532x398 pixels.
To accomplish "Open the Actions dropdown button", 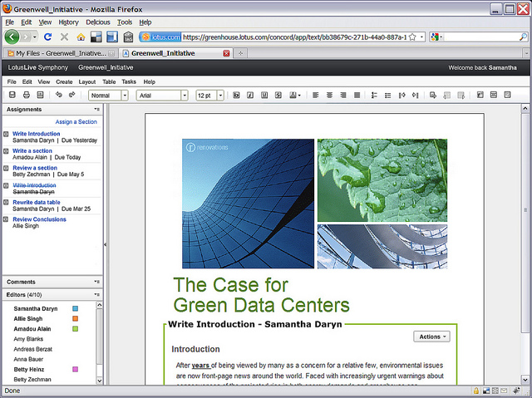I will point(431,337).
